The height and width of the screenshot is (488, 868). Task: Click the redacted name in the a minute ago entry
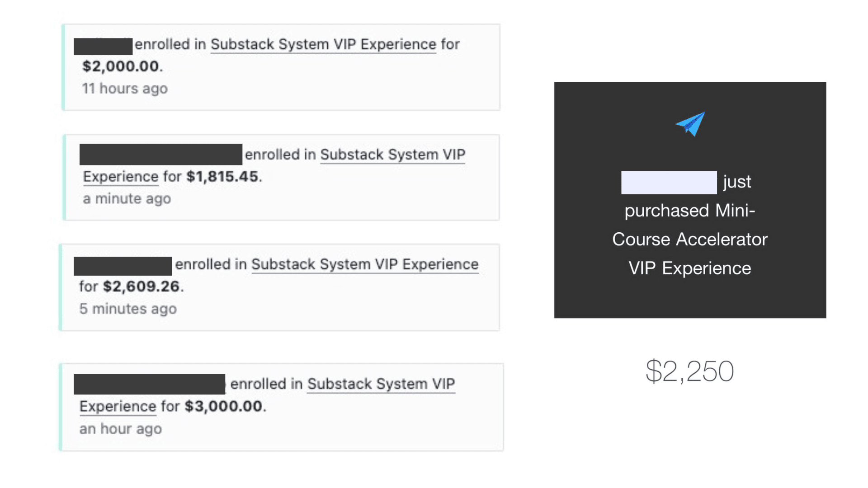(x=161, y=155)
